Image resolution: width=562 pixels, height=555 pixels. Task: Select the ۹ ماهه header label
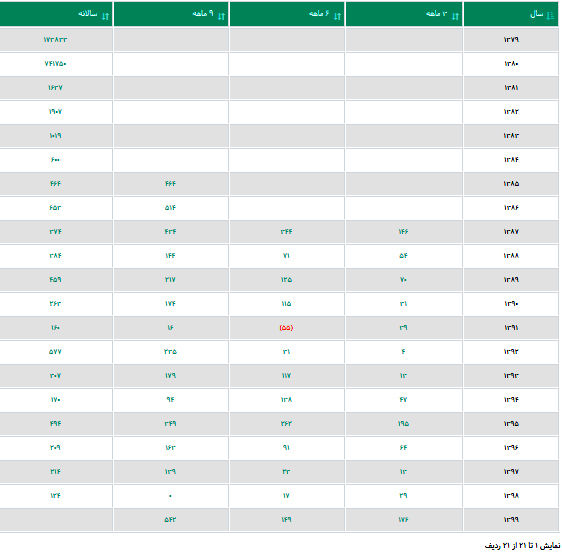(203, 14)
